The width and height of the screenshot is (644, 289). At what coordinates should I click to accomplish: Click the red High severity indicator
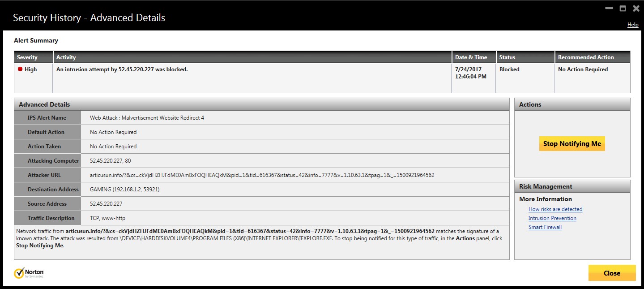point(20,69)
